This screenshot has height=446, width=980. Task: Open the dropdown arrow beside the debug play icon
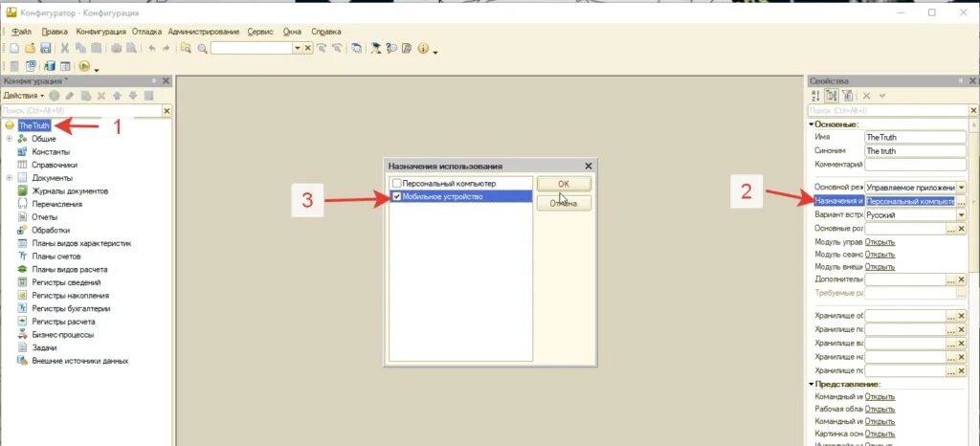coord(97,69)
